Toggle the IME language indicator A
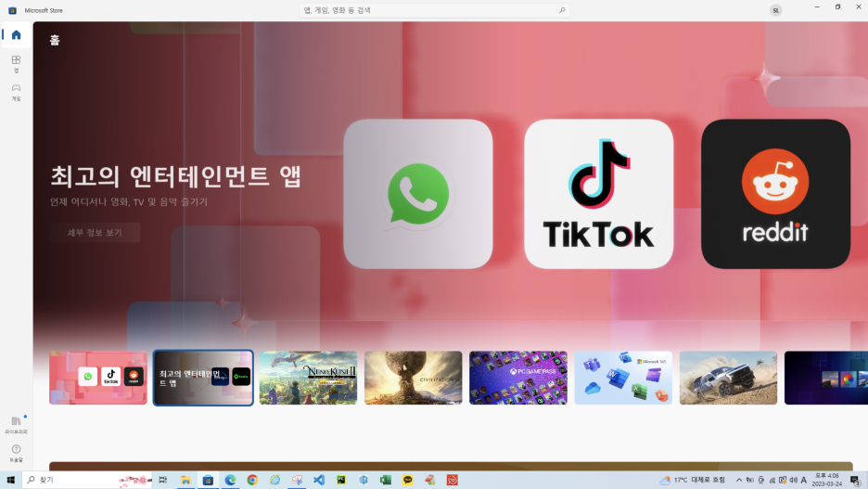868x489 pixels. pyautogui.click(x=804, y=480)
